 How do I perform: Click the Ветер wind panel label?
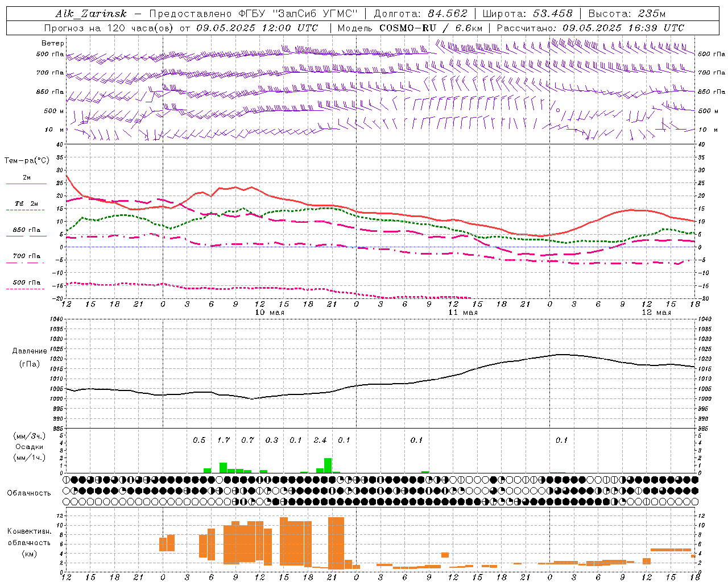click(x=53, y=43)
